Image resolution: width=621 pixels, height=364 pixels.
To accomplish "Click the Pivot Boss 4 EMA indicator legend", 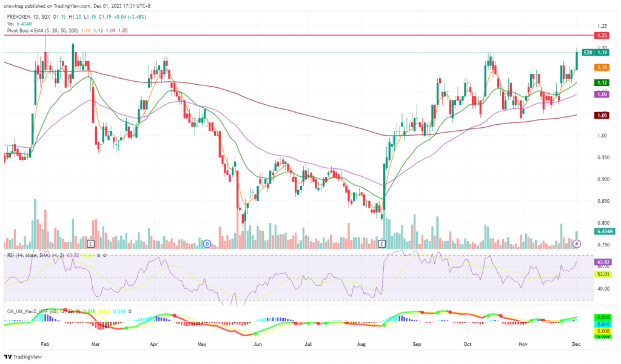I will coord(43,30).
